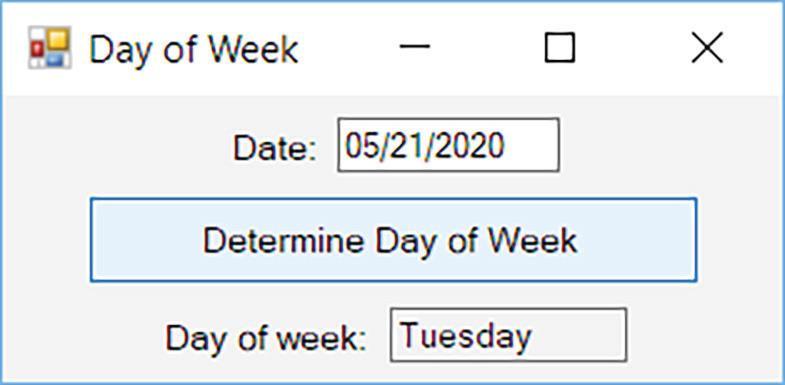The width and height of the screenshot is (785, 385).
Task: Click the X button in title bar
Action: click(707, 48)
